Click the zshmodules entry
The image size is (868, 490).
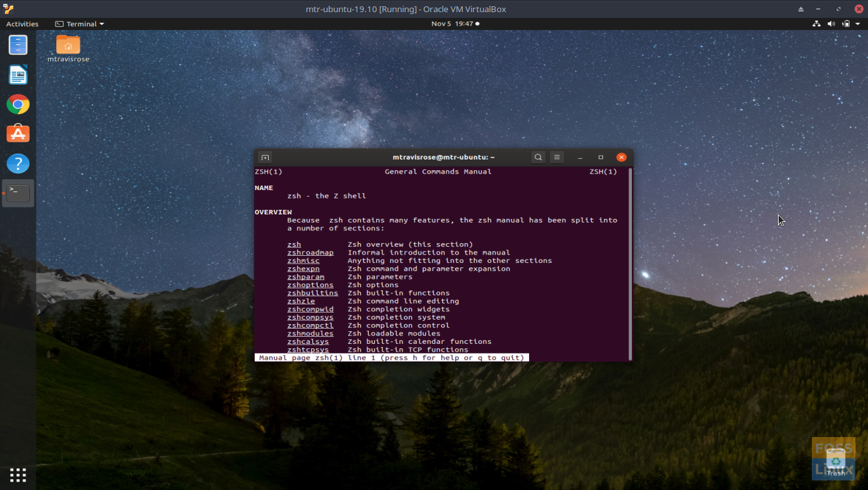click(310, 333)
